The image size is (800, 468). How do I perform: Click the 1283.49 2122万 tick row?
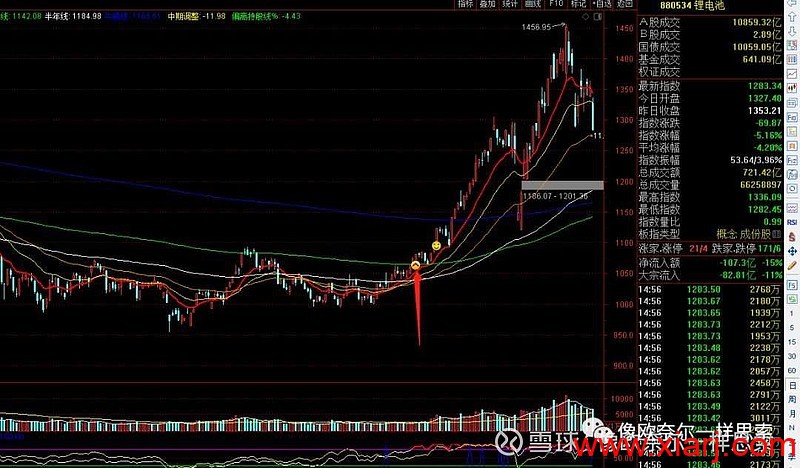(710, 407)
